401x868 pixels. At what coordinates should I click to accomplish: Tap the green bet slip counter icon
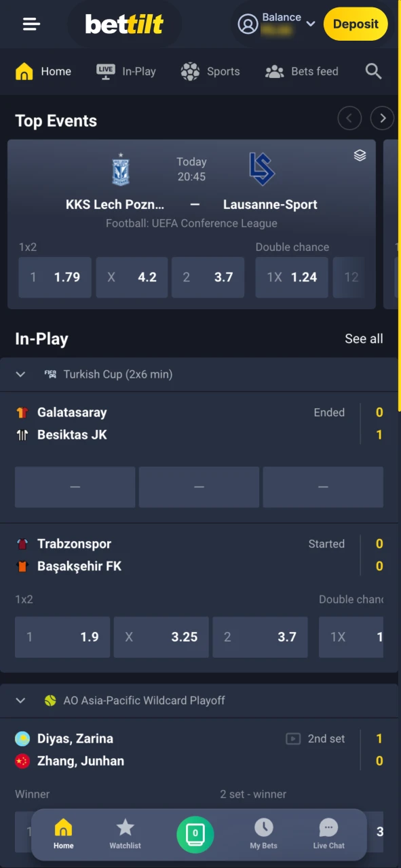pyautogui.click(x=195, y=834)
